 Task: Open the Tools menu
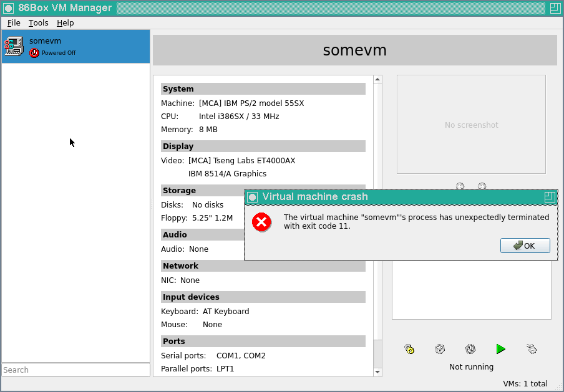(39, 22)
